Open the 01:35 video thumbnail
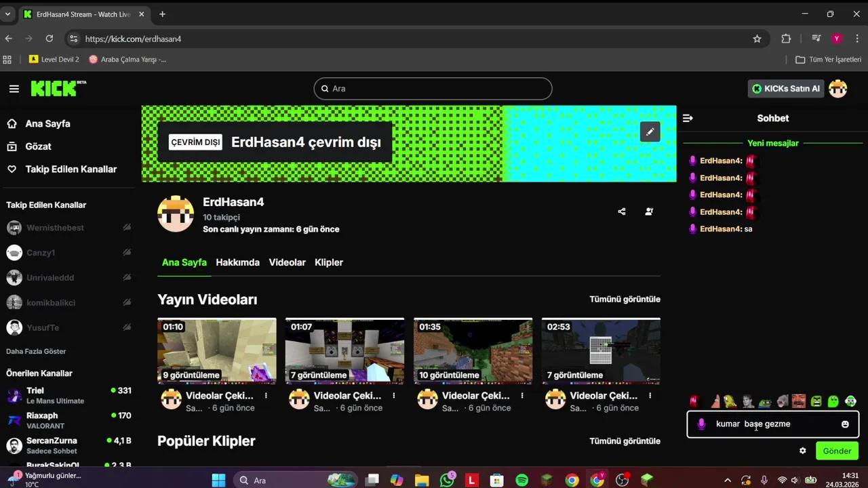 coord(473,350)
